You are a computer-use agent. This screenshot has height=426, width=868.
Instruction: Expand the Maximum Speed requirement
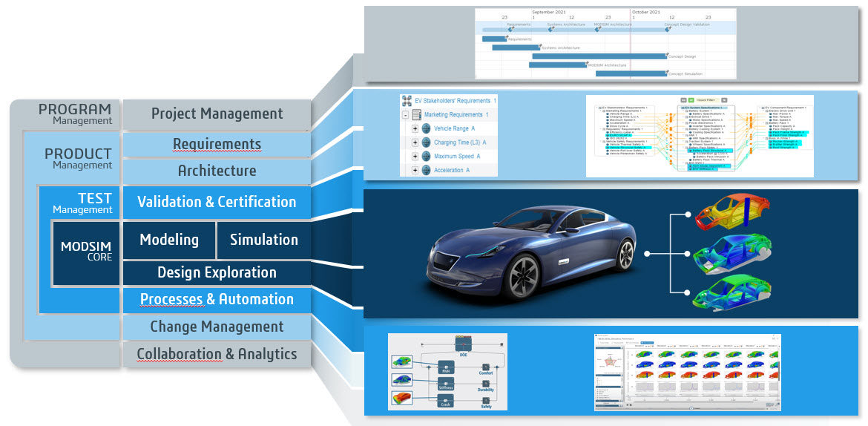tap(415, 157)
